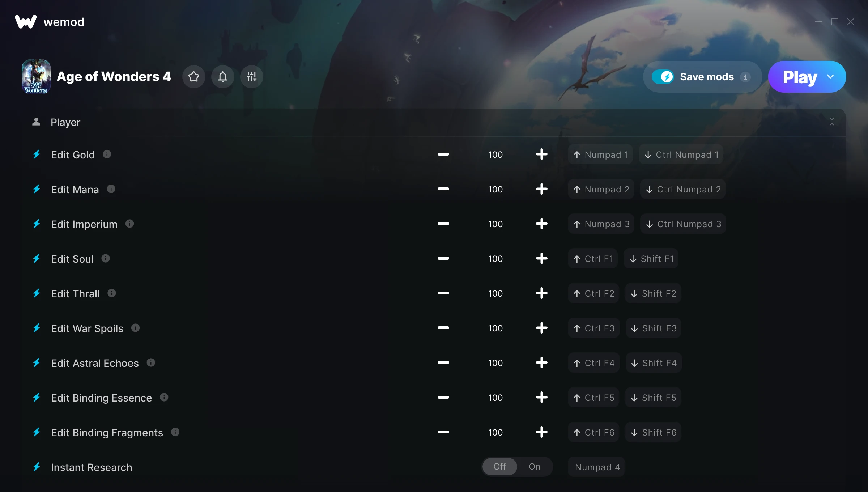The height and width of the screenshot is (492, 868).
Task: Show info icon next to Edit Imperium
Action: 130,224
